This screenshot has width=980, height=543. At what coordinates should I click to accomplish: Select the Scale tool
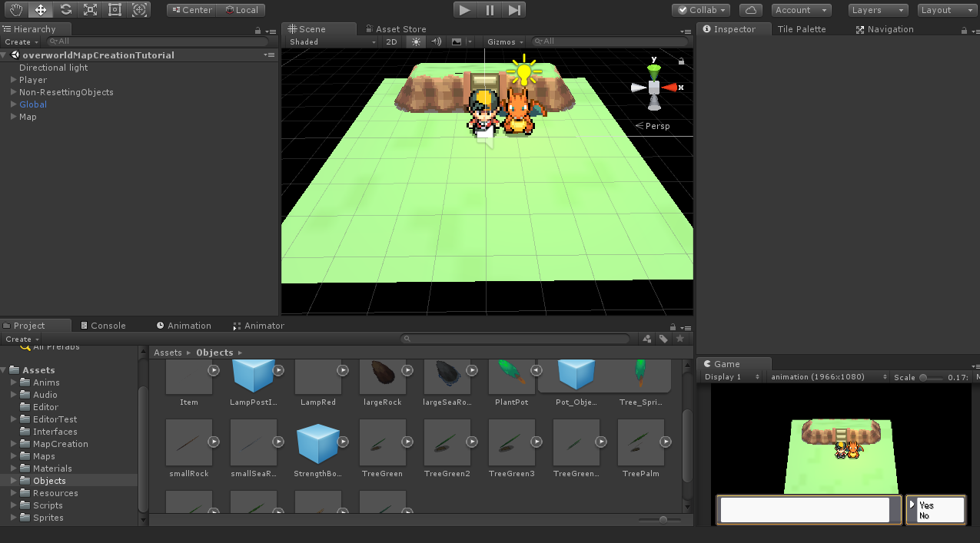(x=90, y=10)
